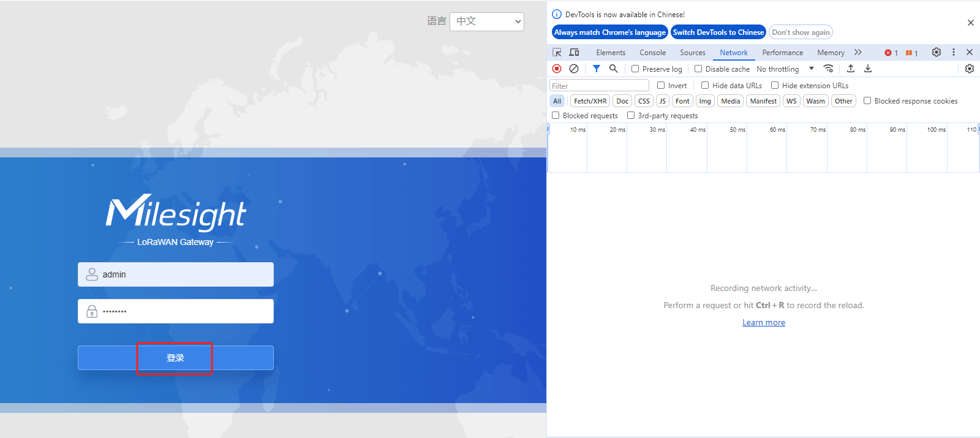Filter by Manifest requests
The width and height of the screenshot is (980, 438).
(763, 101)
